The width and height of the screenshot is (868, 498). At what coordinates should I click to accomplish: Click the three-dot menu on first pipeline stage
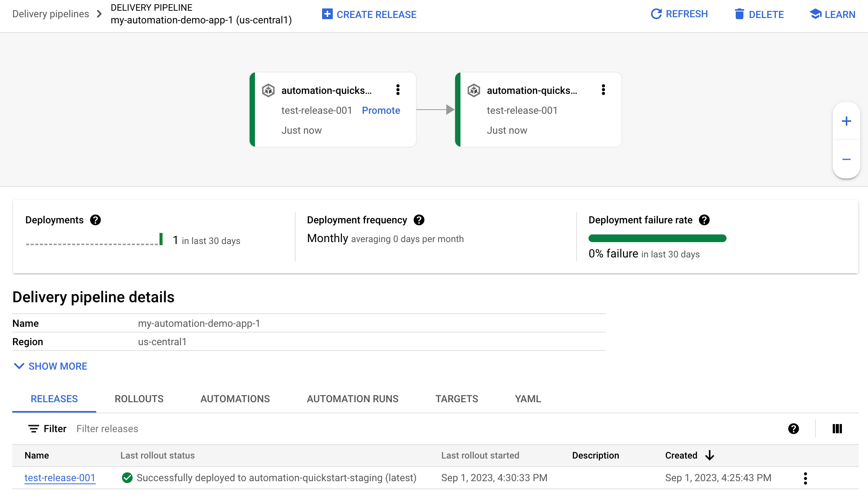(398, 90)
